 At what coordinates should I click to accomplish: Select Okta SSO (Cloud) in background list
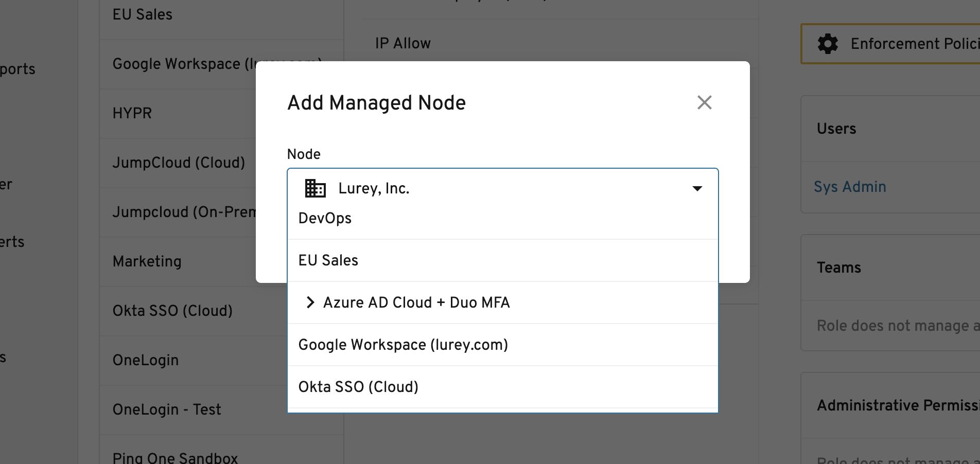(x=193, y=311)
